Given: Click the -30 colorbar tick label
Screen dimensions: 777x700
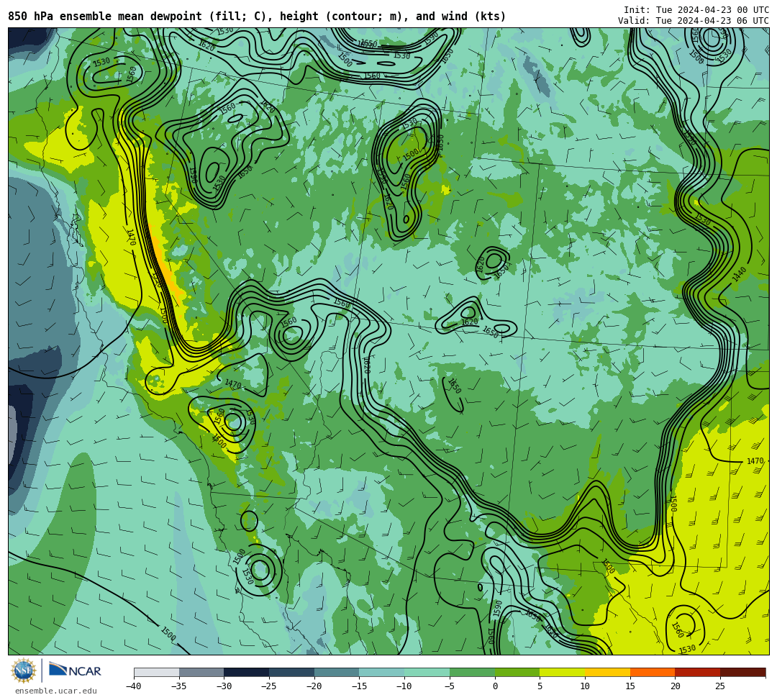Looking at the screenshot, I should [x=224, y=686].
